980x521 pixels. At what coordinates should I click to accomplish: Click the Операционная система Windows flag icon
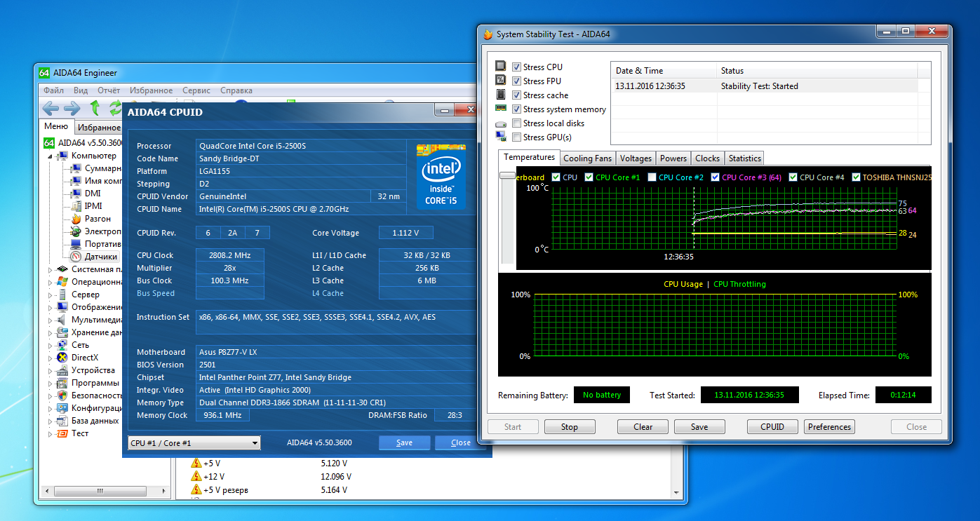tap(63, 282)
